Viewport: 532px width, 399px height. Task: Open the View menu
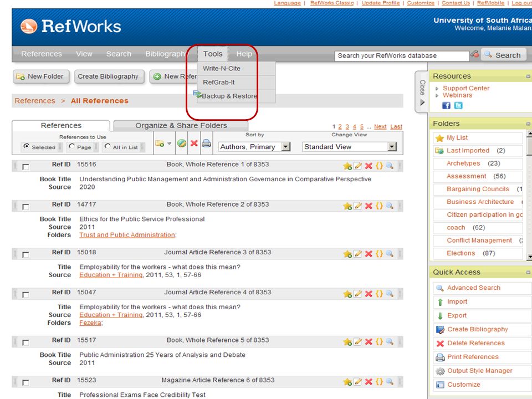[x=84, y=54]
